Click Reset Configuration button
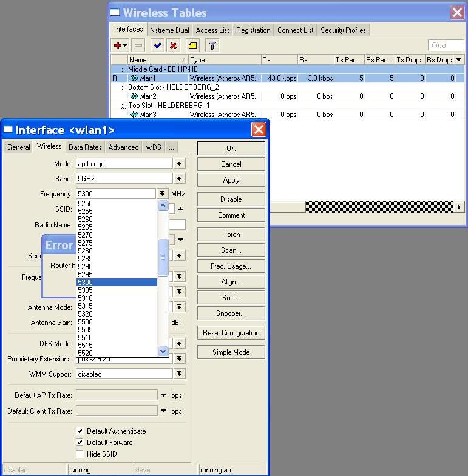This screenshot has width=468, height=476. coord(231,333)
